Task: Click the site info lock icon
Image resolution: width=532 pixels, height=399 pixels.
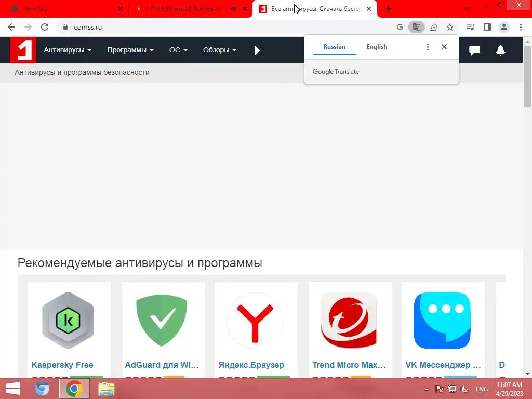Action: coord(65,27)
